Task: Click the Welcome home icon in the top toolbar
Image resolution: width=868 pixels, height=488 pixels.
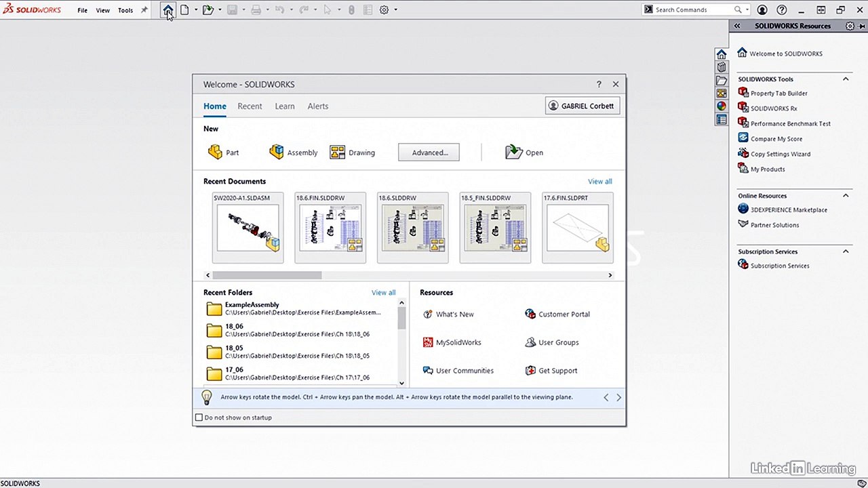Action: (167, 10)
